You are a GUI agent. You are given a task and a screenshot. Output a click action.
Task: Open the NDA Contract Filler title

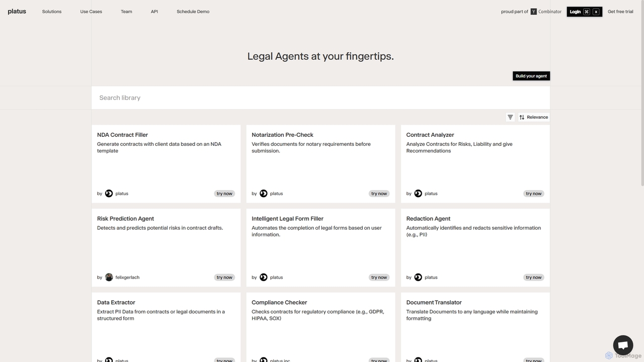click(x=122, y=135)
